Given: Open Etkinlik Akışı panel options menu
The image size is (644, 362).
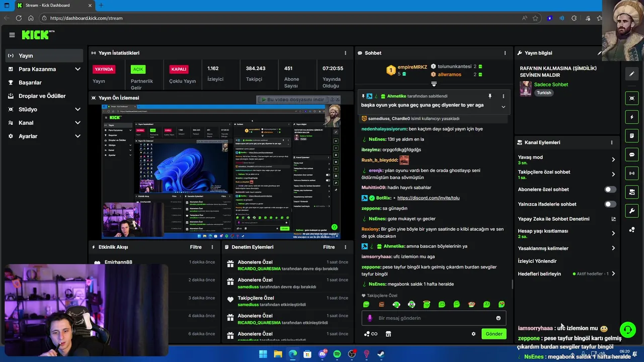Looking at the screenshot, I should (x=212, y=247).
